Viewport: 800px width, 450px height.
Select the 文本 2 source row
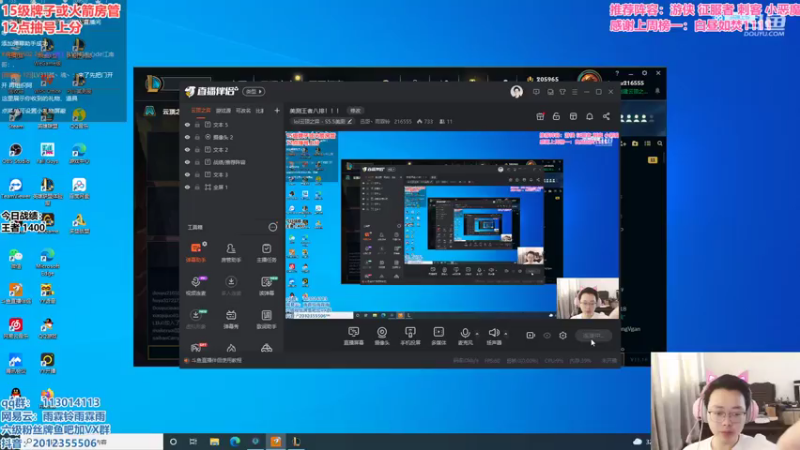(232, 149)
